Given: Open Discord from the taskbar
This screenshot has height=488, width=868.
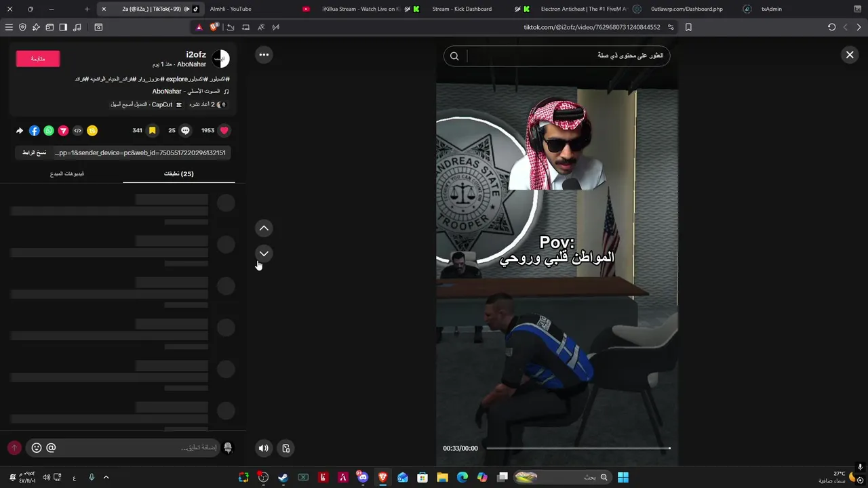Looking at the screenshot, I should [x=363, y=477].
